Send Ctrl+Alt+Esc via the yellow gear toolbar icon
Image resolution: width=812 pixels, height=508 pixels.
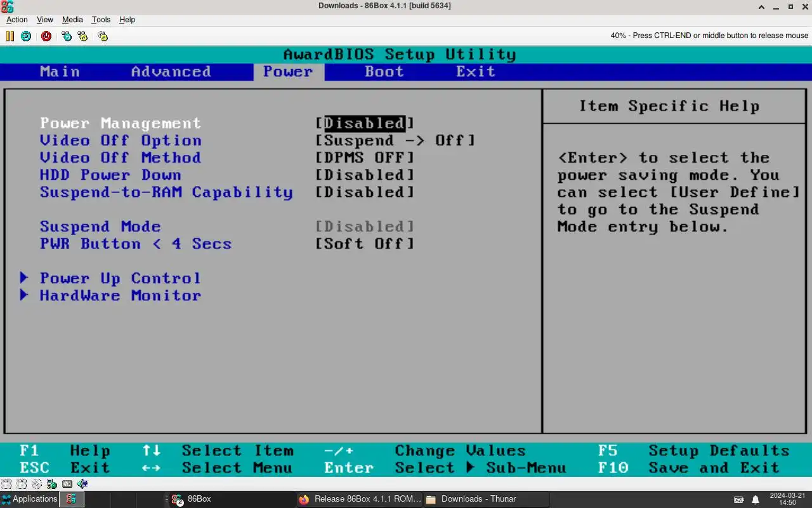click(x=82, y=36)
